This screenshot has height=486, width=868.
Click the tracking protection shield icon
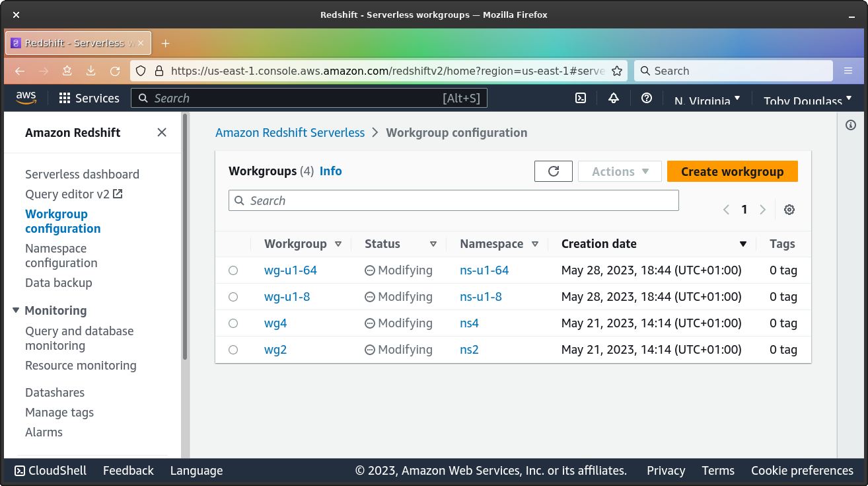140,71
